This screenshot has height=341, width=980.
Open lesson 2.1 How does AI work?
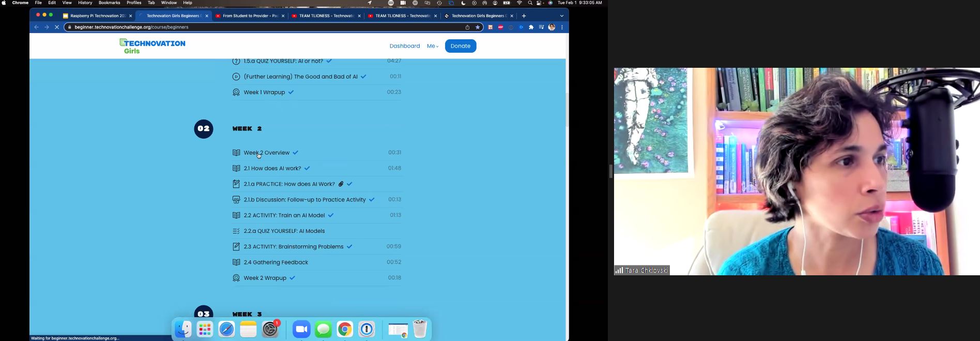pos(272,168)
